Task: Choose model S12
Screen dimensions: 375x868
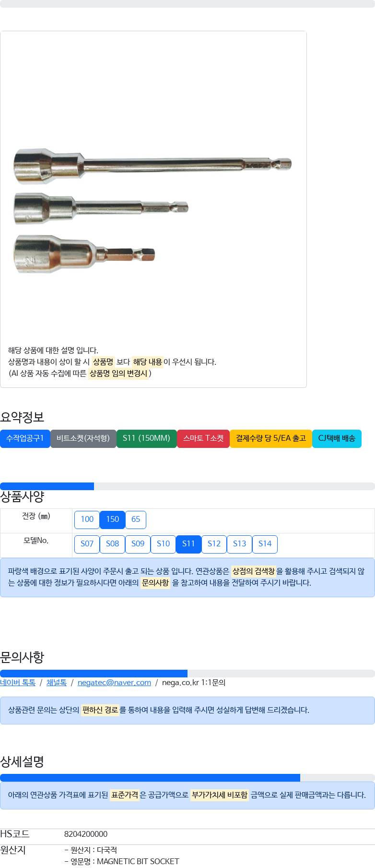Action: [x=214, y=544]
